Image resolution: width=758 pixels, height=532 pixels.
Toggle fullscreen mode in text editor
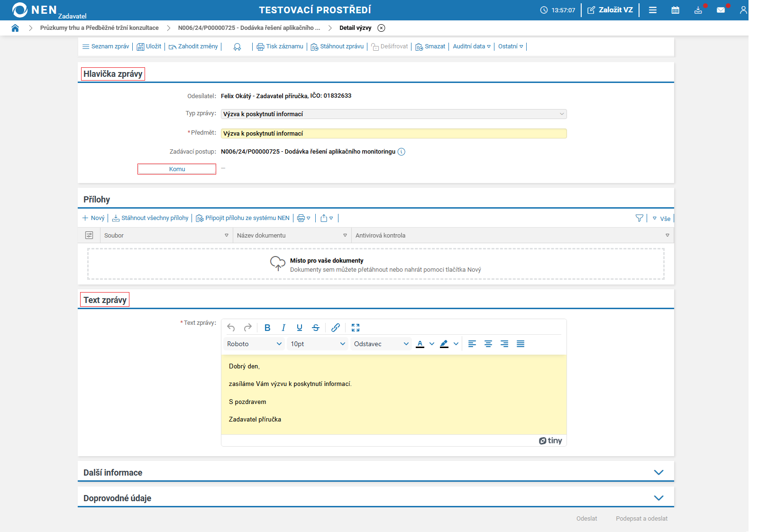tap(356, 328)
